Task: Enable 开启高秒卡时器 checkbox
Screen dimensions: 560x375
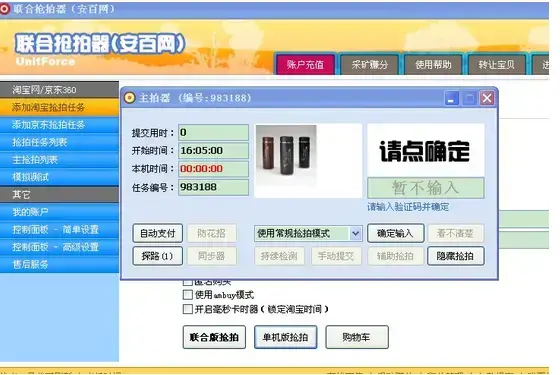Action: point(188,309)
